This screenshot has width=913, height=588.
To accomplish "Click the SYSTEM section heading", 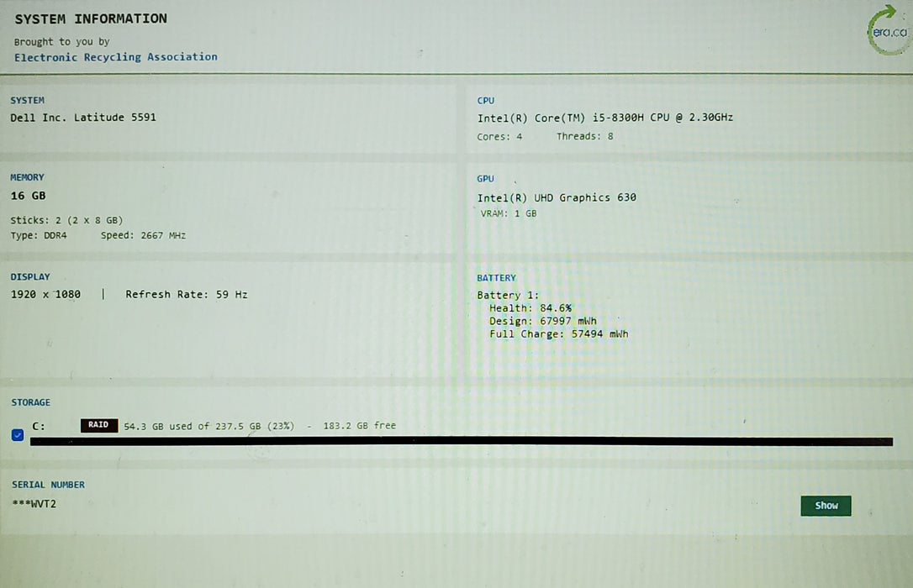I will point(27,100).
